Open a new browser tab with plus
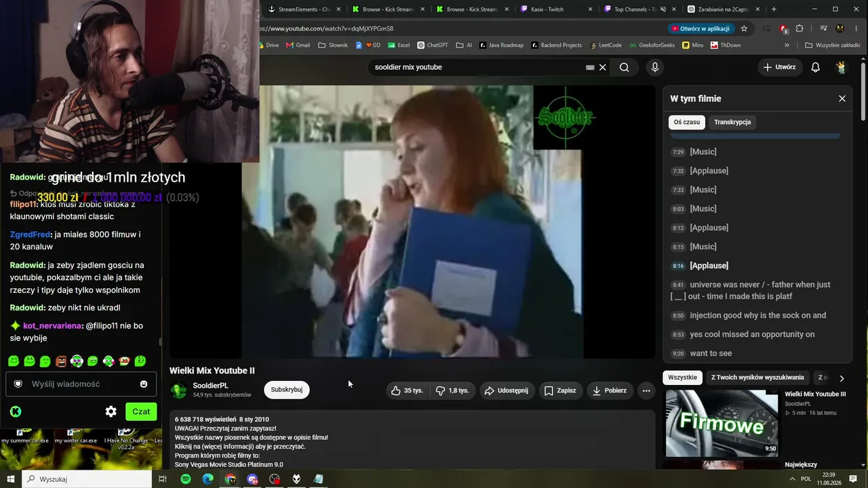The height and width of the screenshot is (488, 868). point(774,9)
